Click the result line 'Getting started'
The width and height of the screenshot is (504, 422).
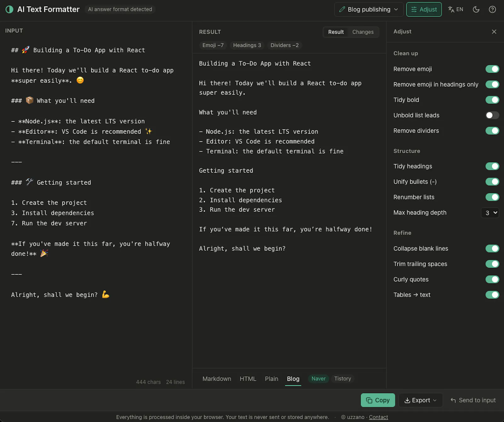(226, 171)
